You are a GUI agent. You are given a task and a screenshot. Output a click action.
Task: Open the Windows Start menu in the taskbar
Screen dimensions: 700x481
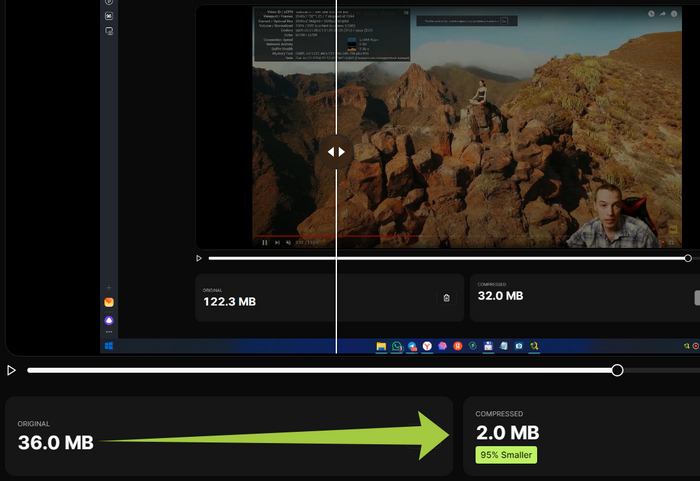pyautogui.click(x=108, y=346)
